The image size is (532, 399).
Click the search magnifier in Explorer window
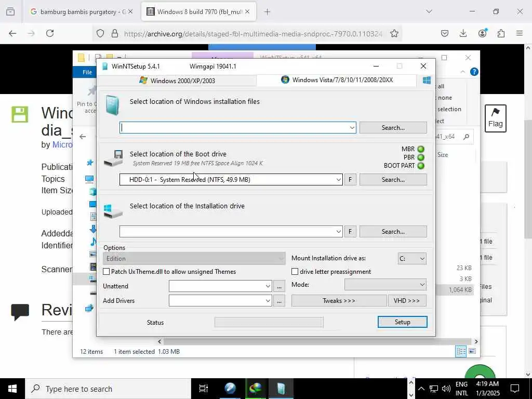[466, 137]
